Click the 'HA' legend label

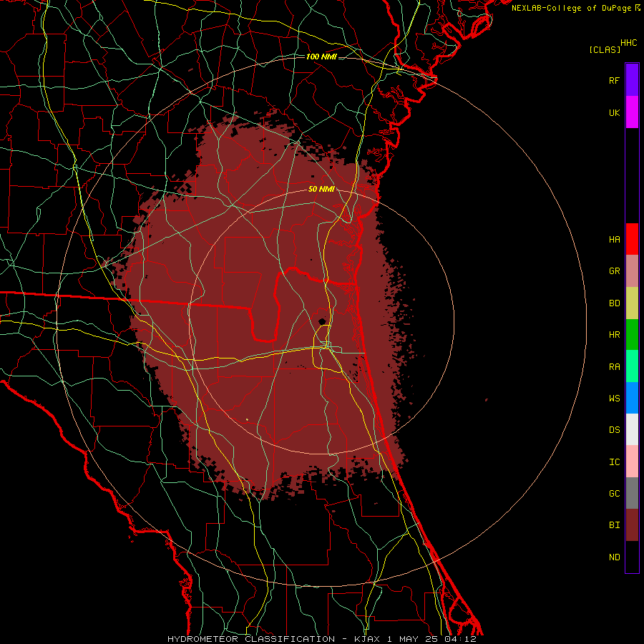tap(614, 240)
